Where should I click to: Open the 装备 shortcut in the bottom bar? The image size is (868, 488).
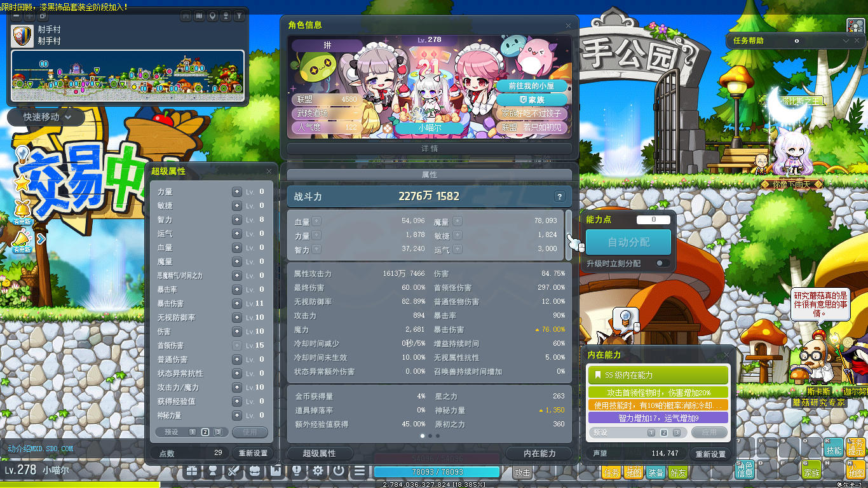pos(656,472)
